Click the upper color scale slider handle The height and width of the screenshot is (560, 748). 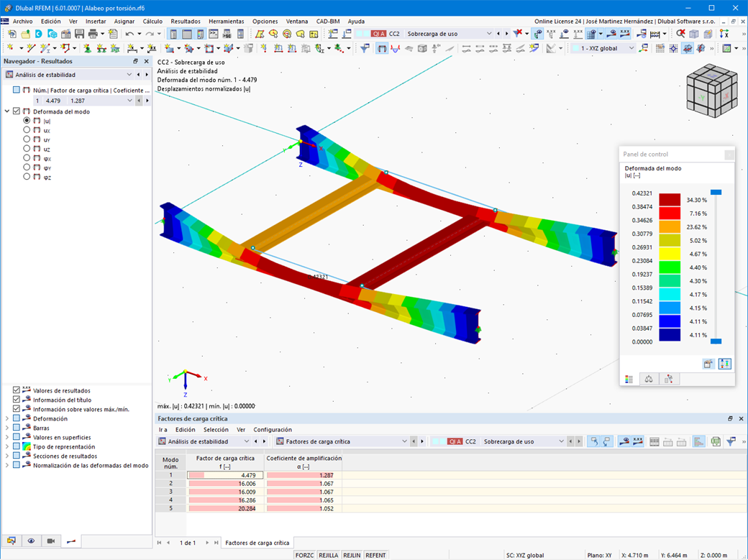716,192
